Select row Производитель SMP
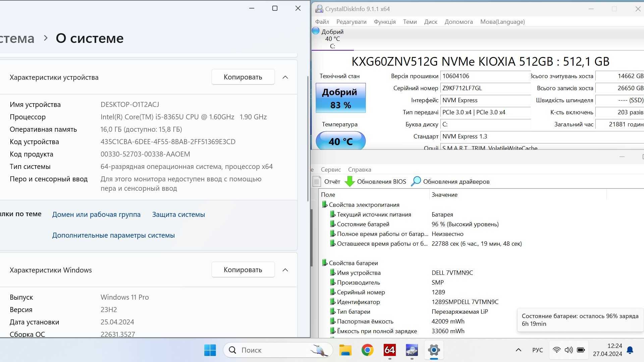 (x=358, y=283)
